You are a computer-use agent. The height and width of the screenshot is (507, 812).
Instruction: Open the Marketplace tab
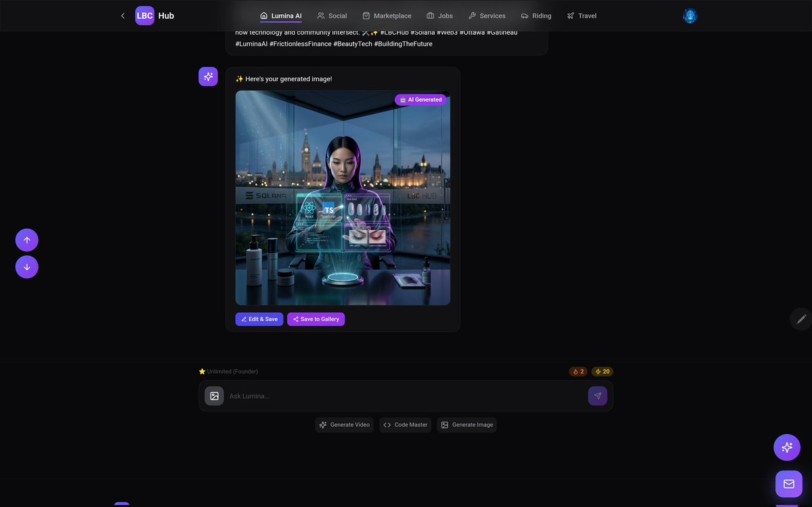(x=387, y=16)
